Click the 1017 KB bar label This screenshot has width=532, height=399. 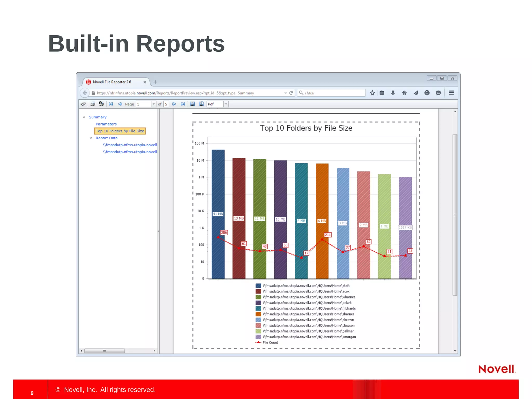click(405, 228)
